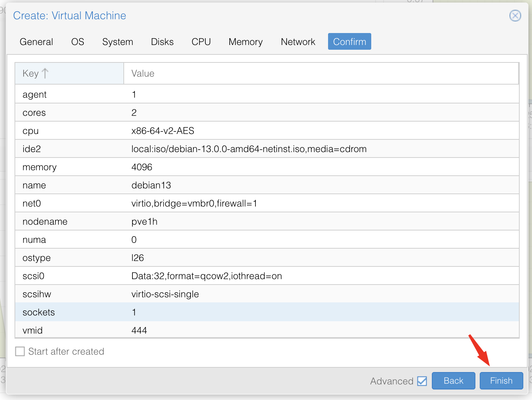Image resolution: width=532 pixels, height=400 pixels.
Task: Select the scsi0 disk row
Action: click(267, 276)
